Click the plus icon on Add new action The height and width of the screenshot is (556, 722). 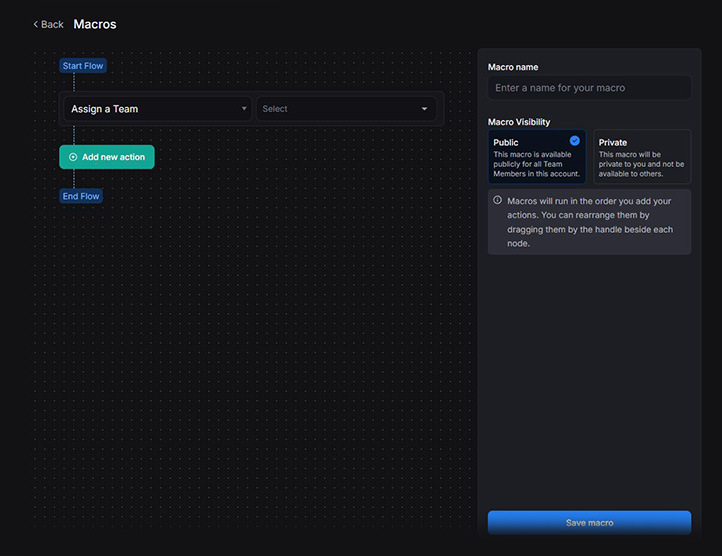[x=73, y=157]
